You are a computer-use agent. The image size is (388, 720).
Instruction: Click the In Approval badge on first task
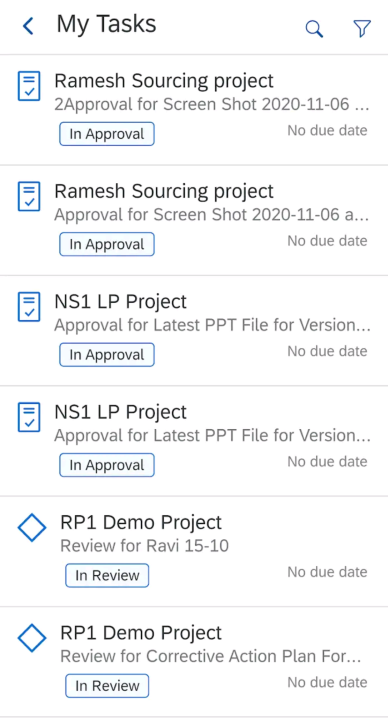click(x=107, y=134)
